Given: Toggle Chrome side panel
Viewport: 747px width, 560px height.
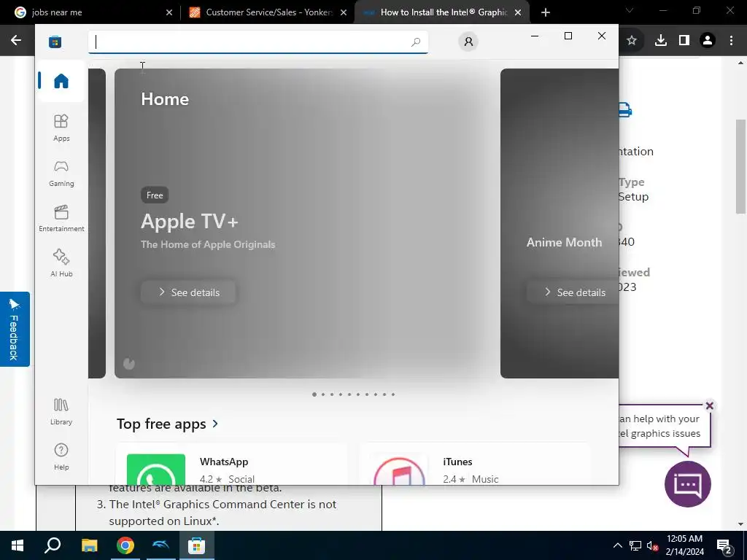Looking at the screenshot, I should [x=684, y=41].
